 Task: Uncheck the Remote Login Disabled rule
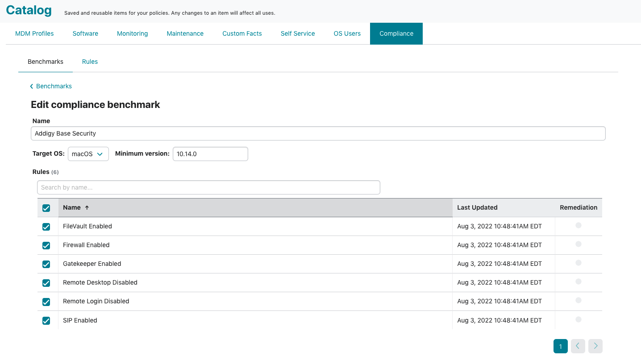pos(46,302)
